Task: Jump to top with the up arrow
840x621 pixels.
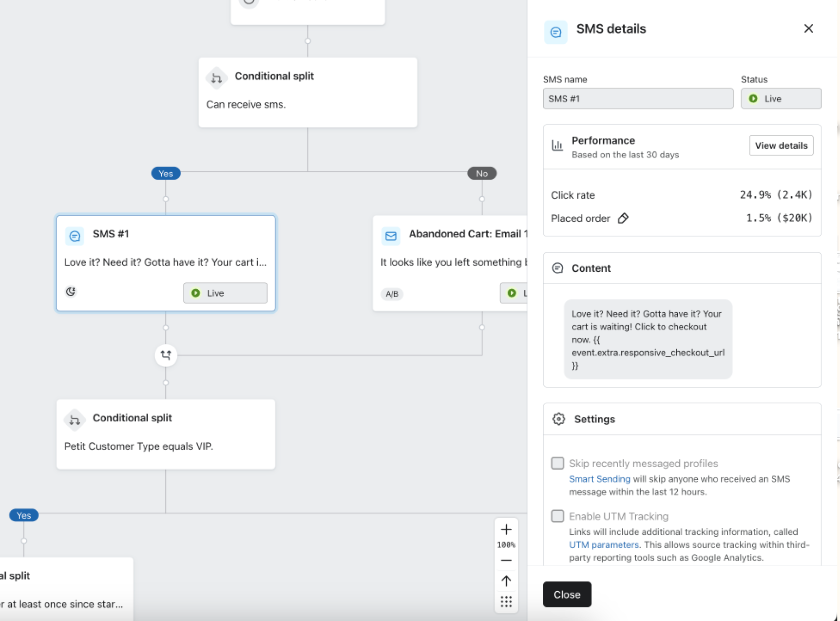Action: (506, 581)
